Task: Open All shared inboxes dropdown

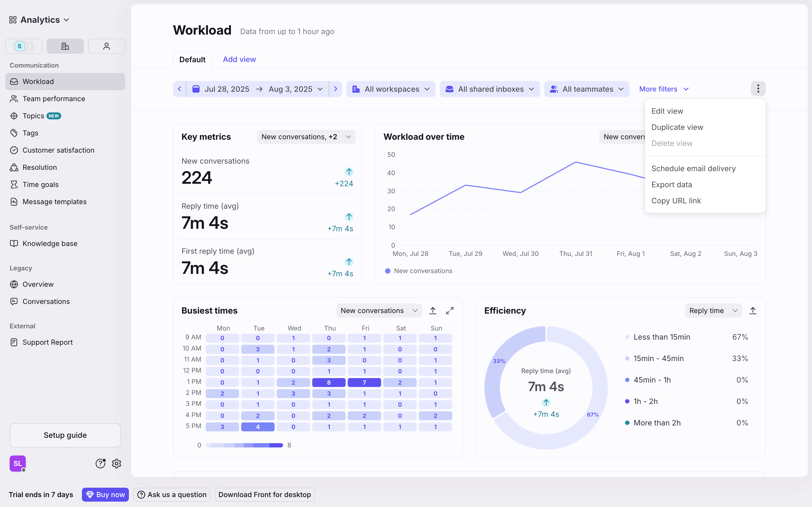Action: point(490,89)
